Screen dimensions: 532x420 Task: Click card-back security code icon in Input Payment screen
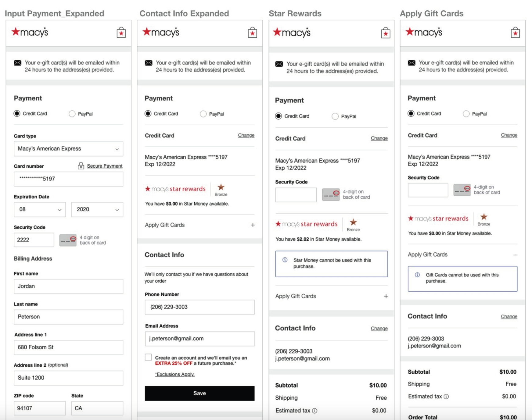point(68,240)
